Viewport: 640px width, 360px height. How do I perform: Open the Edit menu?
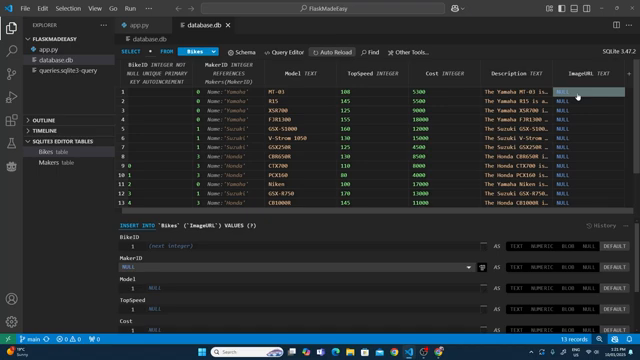click(42, 8)
